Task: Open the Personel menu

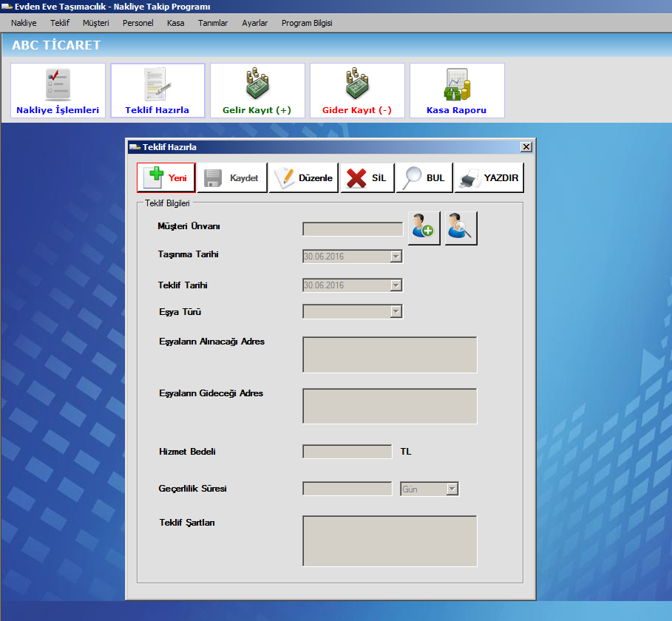Action: point(138,23)
